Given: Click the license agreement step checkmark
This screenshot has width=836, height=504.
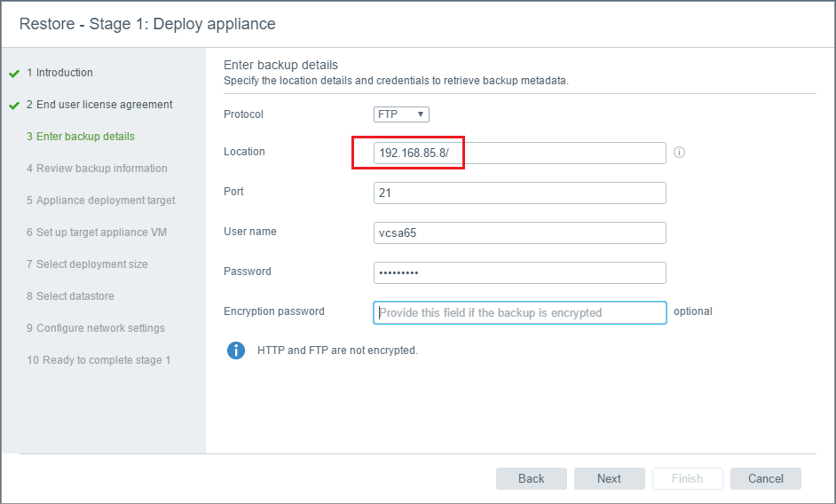Looking at the screenshot, I should (14, 106).
